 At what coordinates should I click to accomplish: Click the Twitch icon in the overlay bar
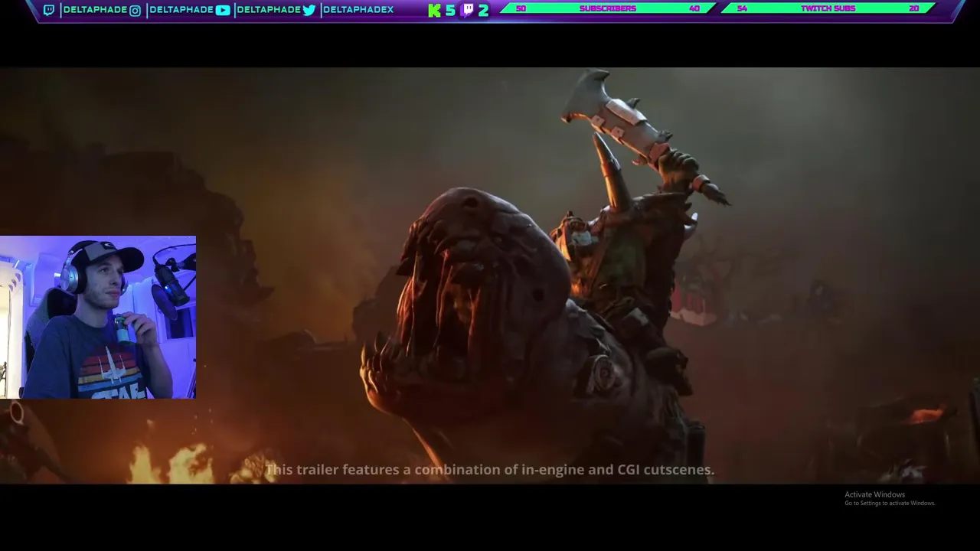(x=49, y=10)
